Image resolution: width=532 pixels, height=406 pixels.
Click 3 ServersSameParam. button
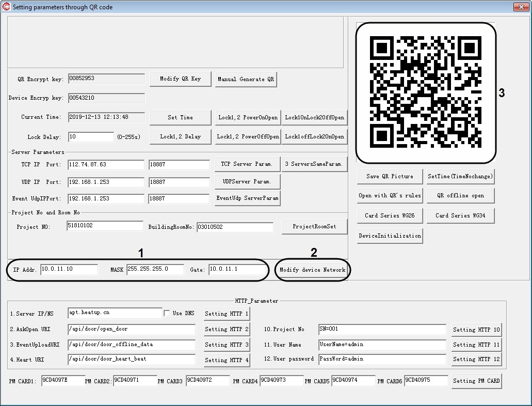click(x=315, y=164)
